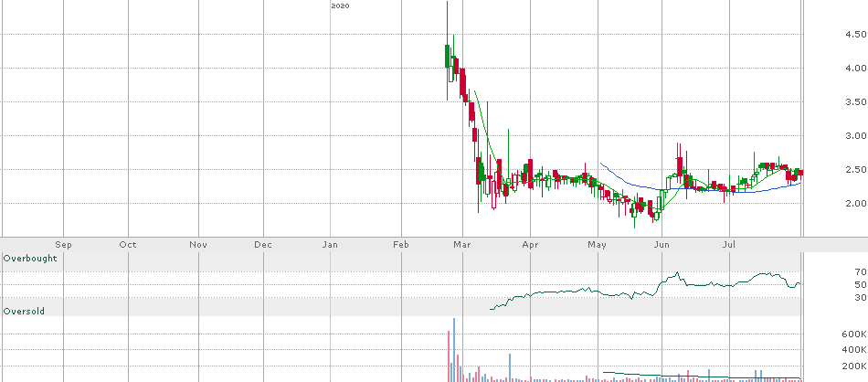
Task: Select the Apr month label
Action: click(530, 245)
